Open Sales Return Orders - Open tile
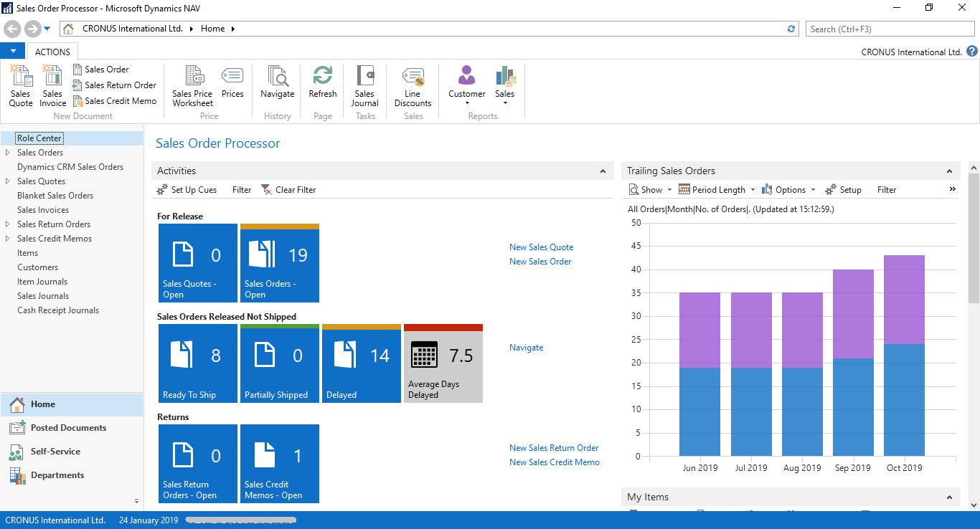The height and width of the screenshot is (529, 980). [198, 464]
